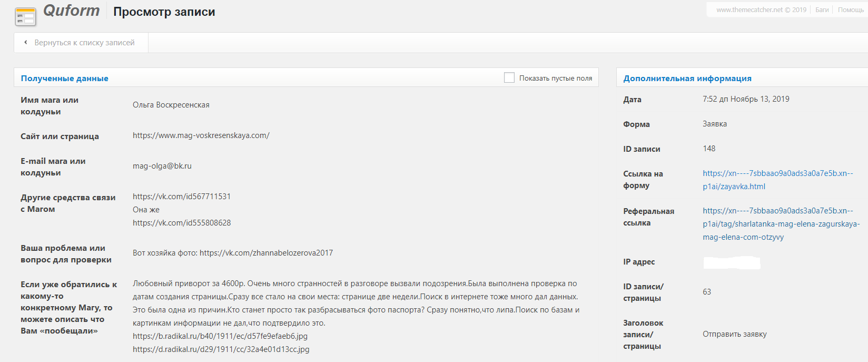Click the vk.com/id567711531 contact URL

pos(181,197)
